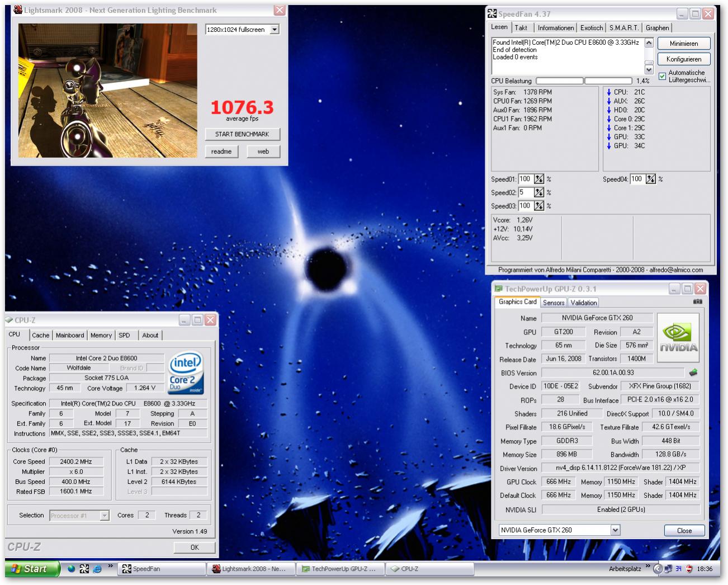Click the first blue quick launch icon
The height and width of the screenshot is (585, 728).
click(x=72, y=569)
